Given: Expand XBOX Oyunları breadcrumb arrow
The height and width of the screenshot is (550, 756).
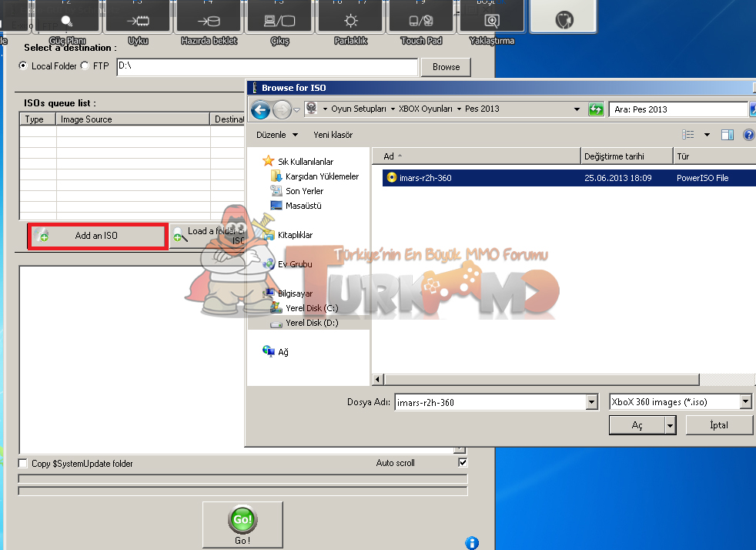Looking at the screenshot, I should coord(459,109).
